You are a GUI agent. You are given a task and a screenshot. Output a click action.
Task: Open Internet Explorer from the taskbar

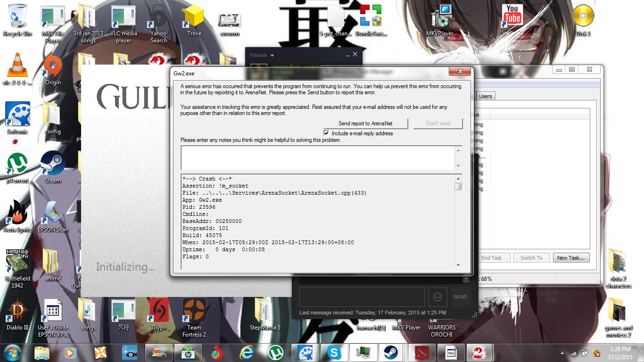(247, 352)
